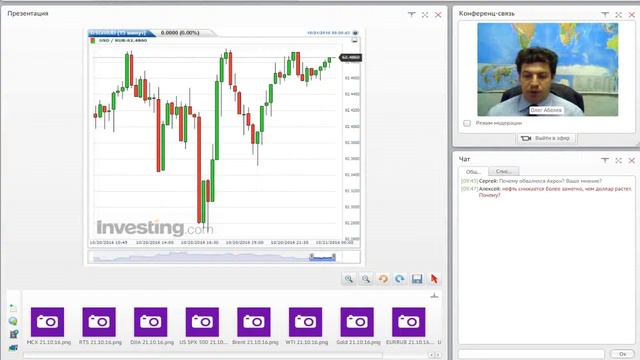The height and width of the screenshot is (360, 640).
Task: Click the Конференц-связь panel title
Action: click(487, 13)
